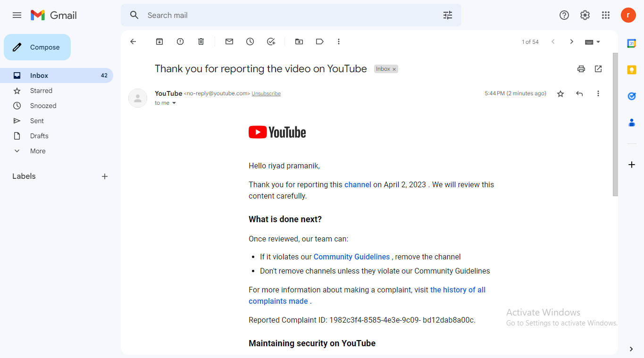Screen dimensions: 644x358
Task: Star this YouTube email
Action: [x=560, y=94]
